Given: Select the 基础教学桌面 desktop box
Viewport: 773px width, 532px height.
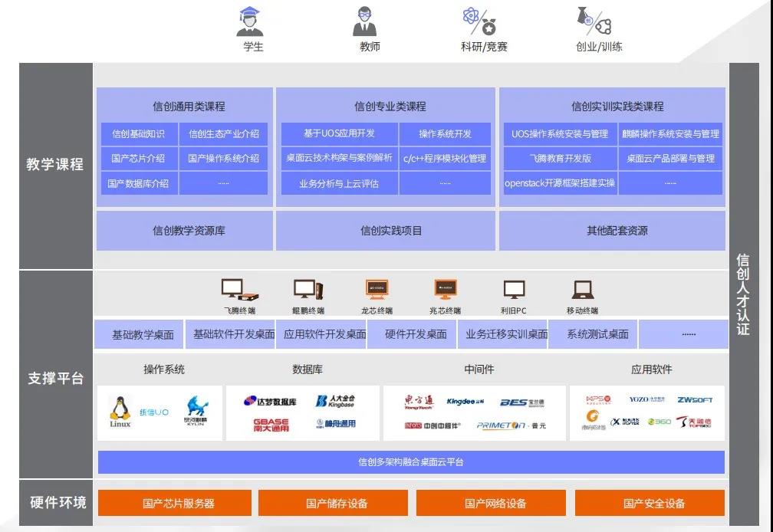Looking at the screenshot, I should (x=143, y=335).
